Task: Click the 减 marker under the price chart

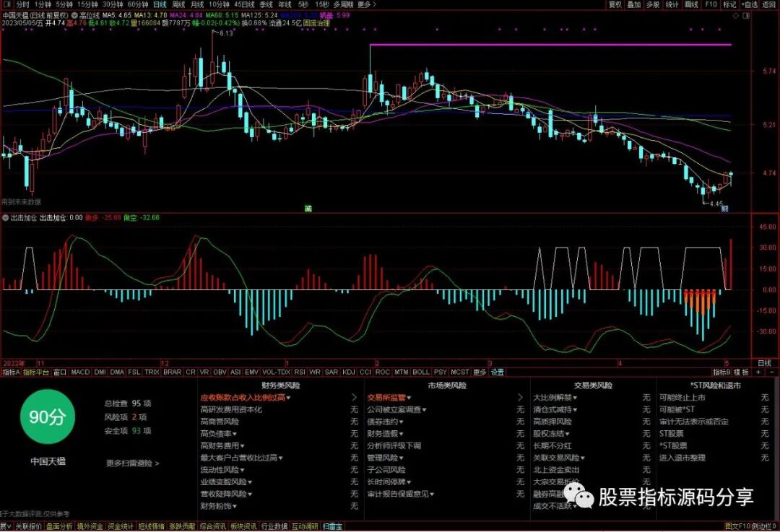Action: (x=308, y=209)
